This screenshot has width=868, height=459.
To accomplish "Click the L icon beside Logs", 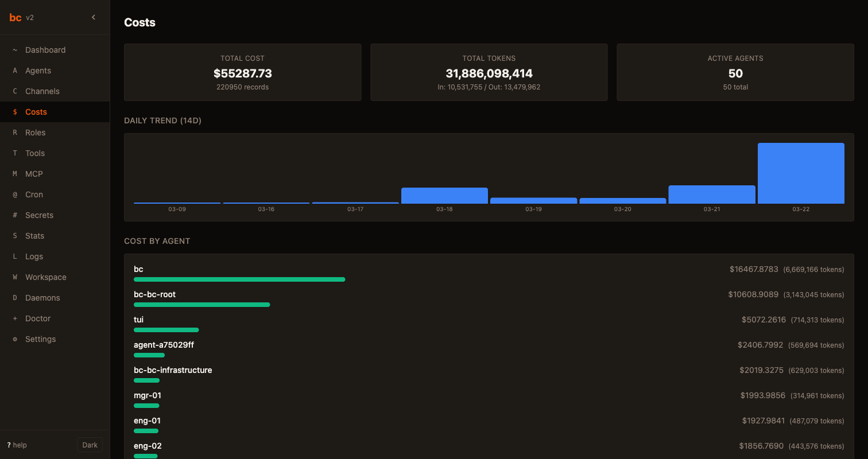I will coord(15,256).
